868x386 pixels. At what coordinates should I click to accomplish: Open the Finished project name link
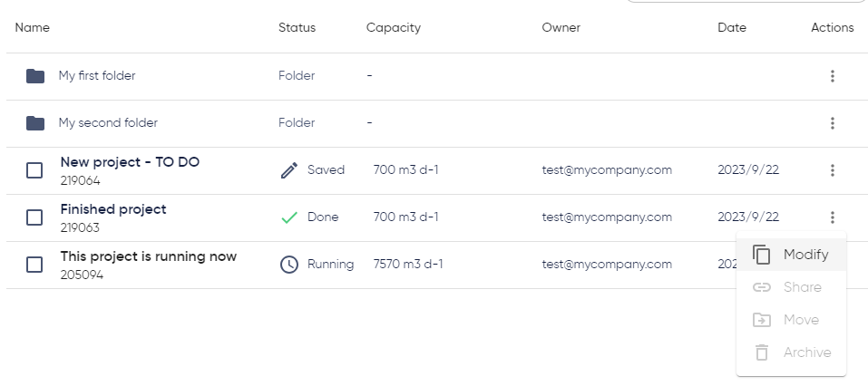(x=113, y=209)
